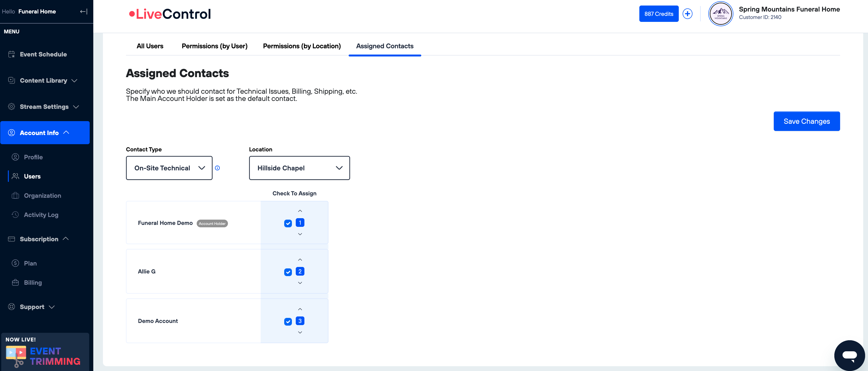Uncheck the Funeral Home Demo contact checkbox
The image size is (868, 371).
288,223
